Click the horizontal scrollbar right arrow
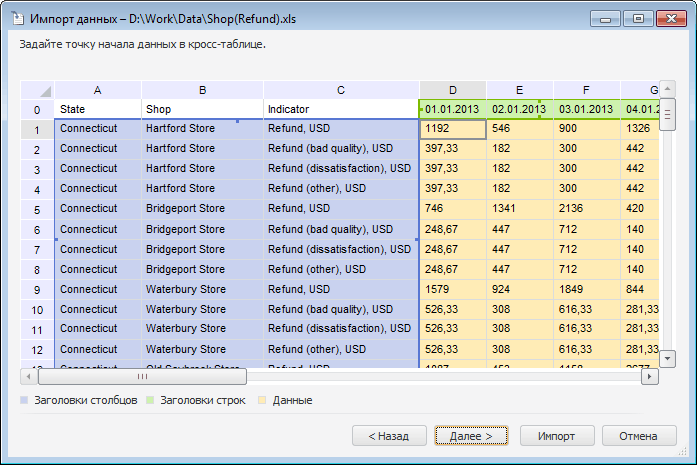 click(650, 377)
